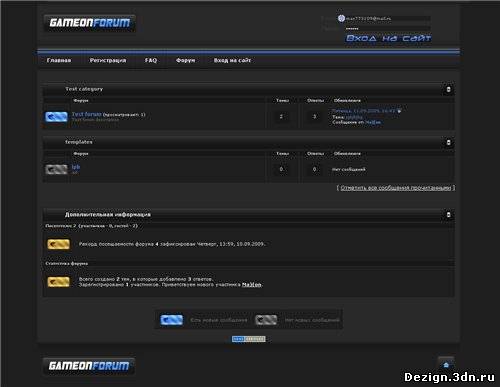
Task: Open the Регистрация menu item
Action: [108, 60]
